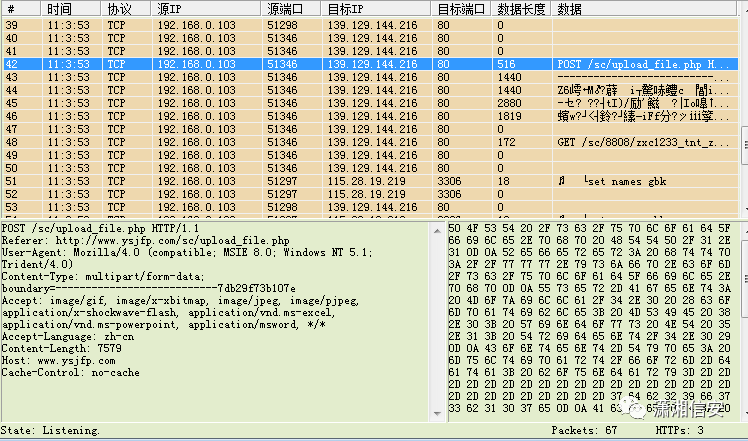Select packet 52 row to port 3306
The width and height of the screenshot is (748, 441).
point(370,194)
